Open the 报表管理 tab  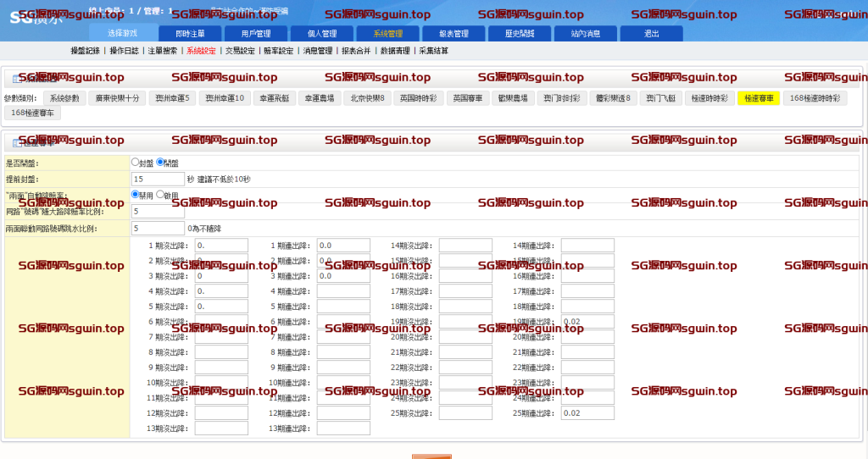[453, 34]
